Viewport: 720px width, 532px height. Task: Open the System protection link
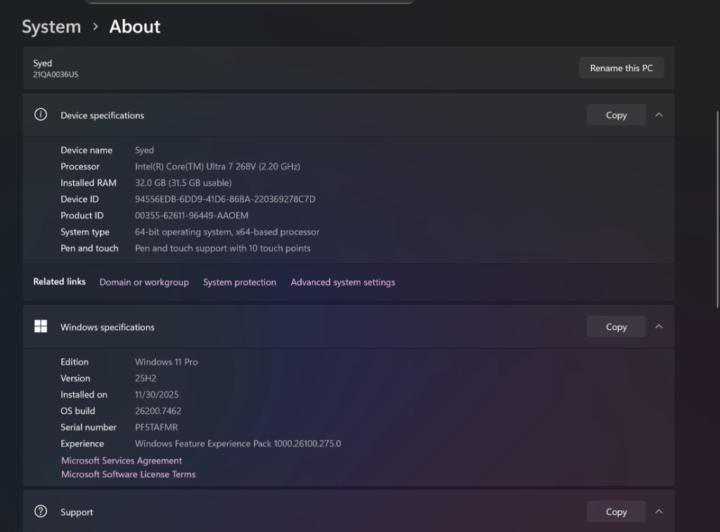point(239,282)
